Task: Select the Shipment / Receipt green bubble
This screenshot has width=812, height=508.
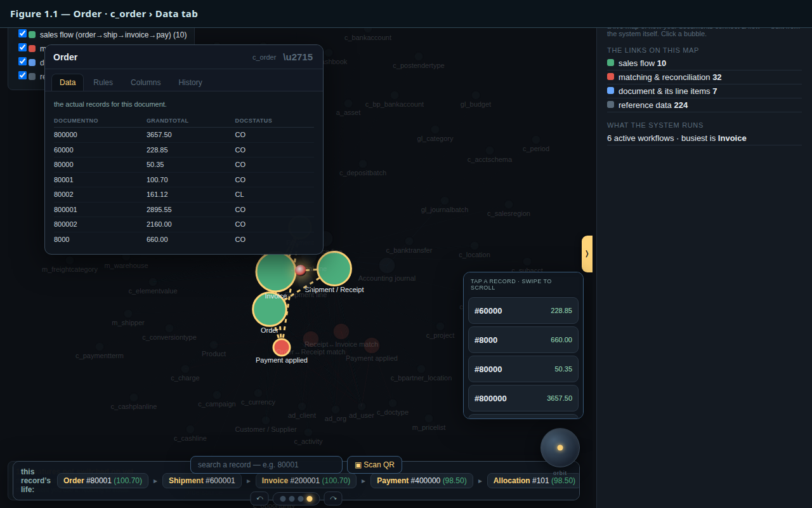Action: coord(334,269)
